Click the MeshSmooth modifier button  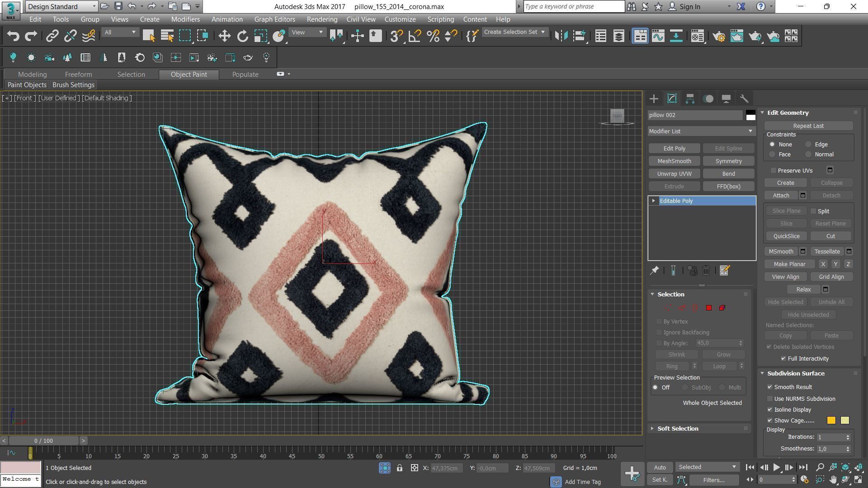[674, 161]
